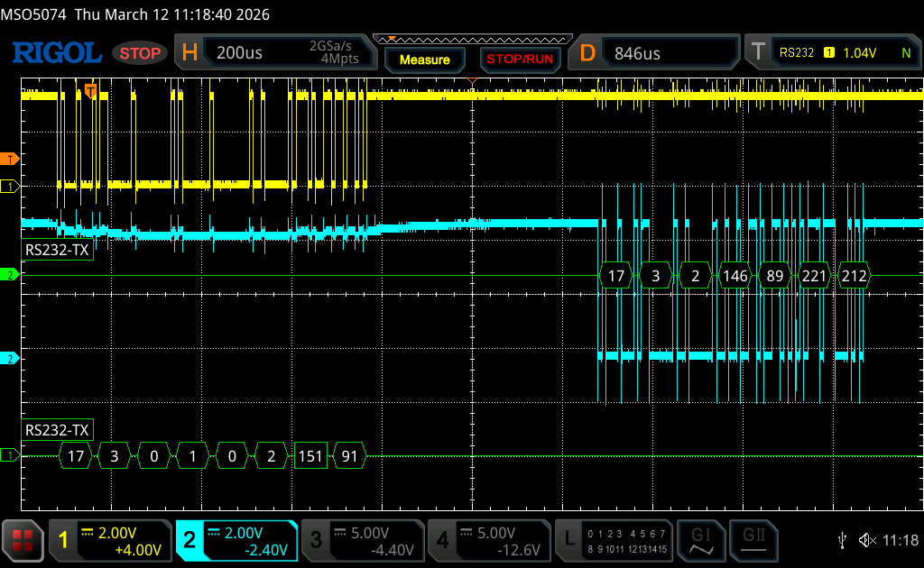Viewport: 924px width, 568px height.
Task: Toggle channel 1 yellow on/off
Action: tap(110, 540)
